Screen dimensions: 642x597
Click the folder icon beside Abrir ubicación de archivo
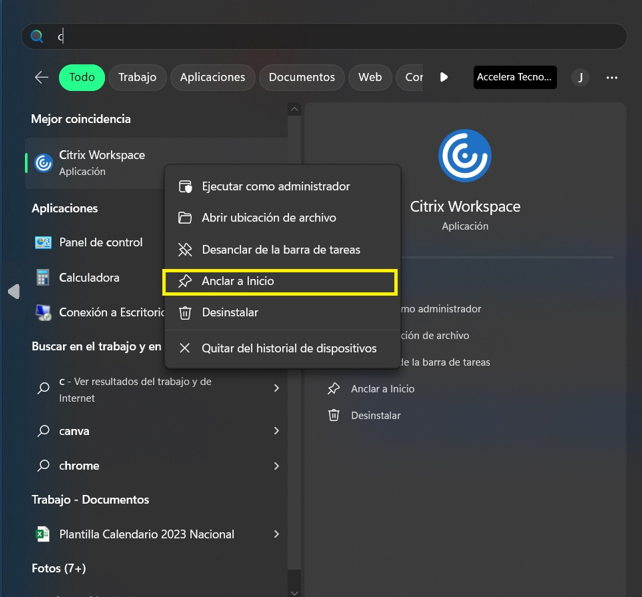[185, 218]
